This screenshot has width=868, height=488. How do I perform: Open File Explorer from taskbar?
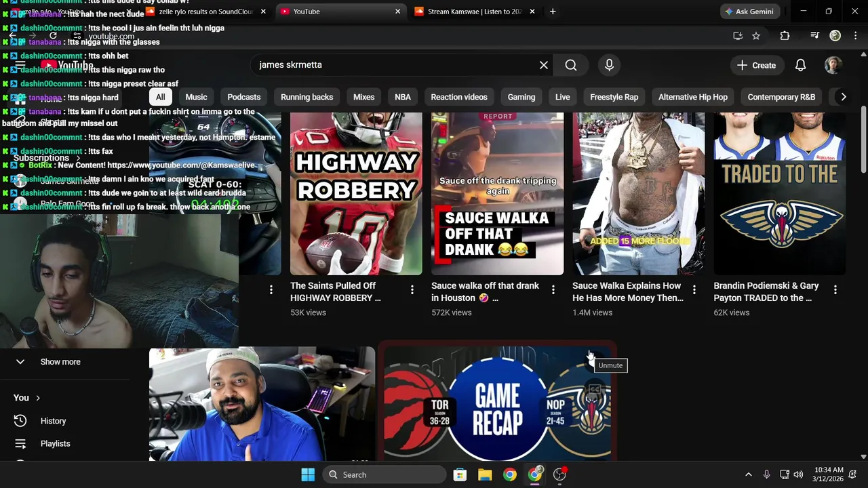[484, 474]
